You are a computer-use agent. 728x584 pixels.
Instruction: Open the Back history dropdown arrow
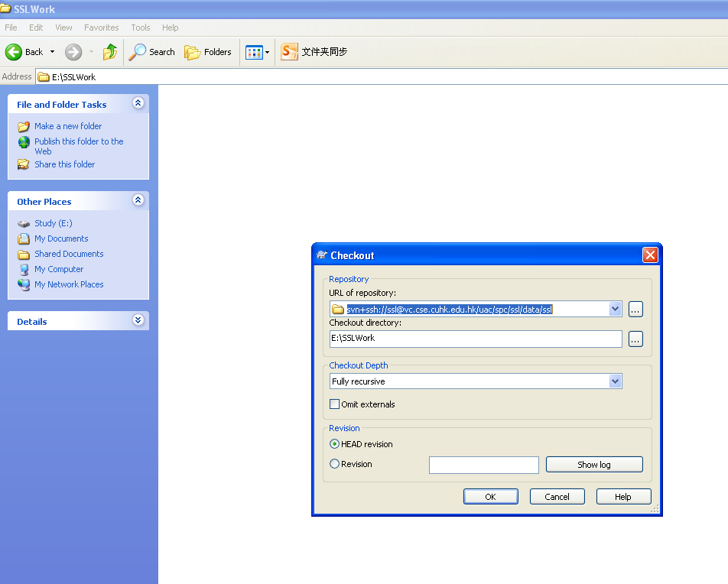(53, 52)
